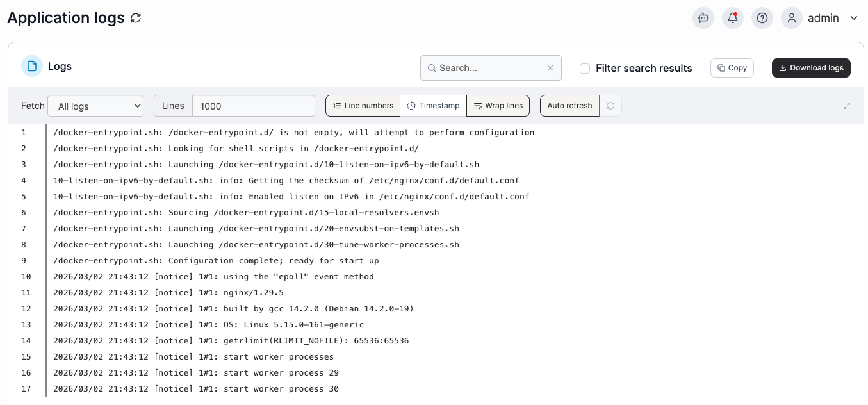Click the Copy button
868x405 pixels.
click(732, 68)
